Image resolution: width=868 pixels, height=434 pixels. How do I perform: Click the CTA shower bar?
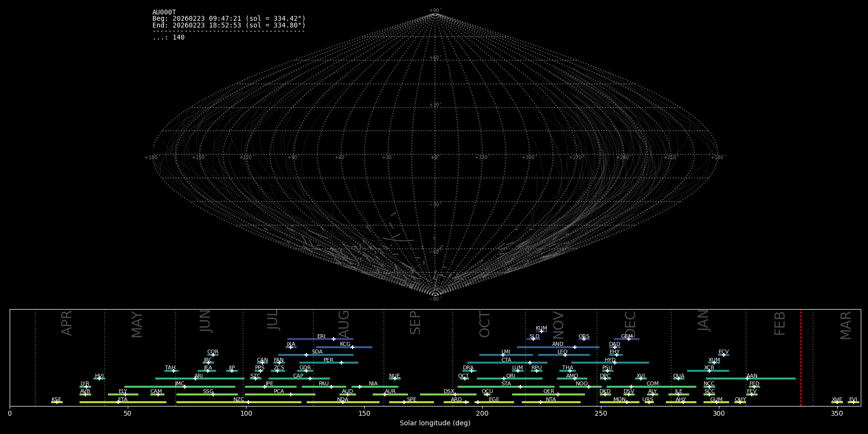[507, 363]
